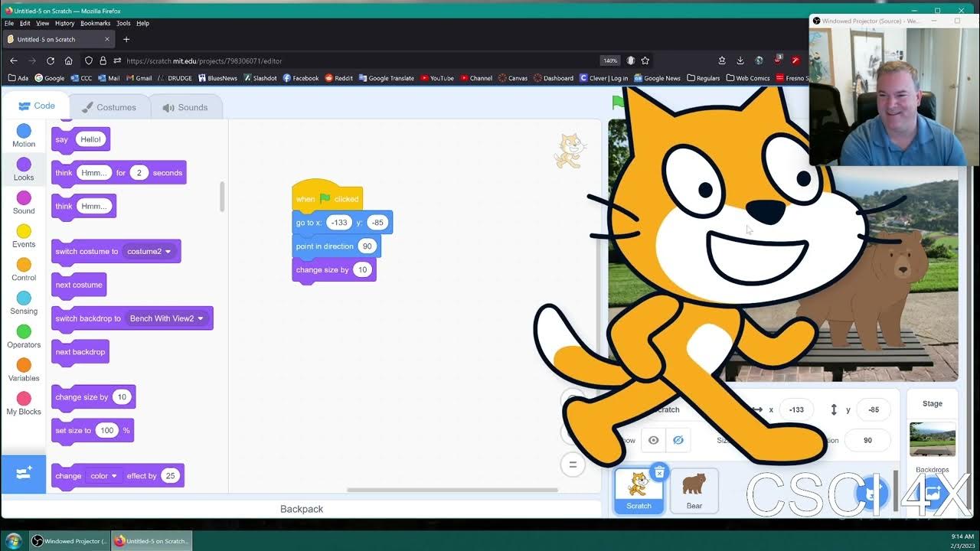Select the Operators block category
The image size is (980, 551).
coord(24,337)
